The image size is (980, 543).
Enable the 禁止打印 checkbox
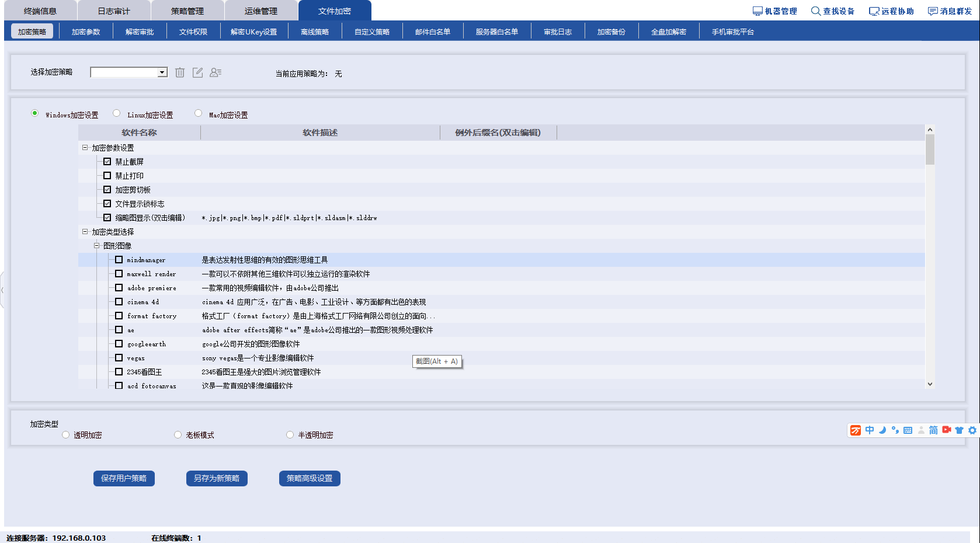[107, 176]
